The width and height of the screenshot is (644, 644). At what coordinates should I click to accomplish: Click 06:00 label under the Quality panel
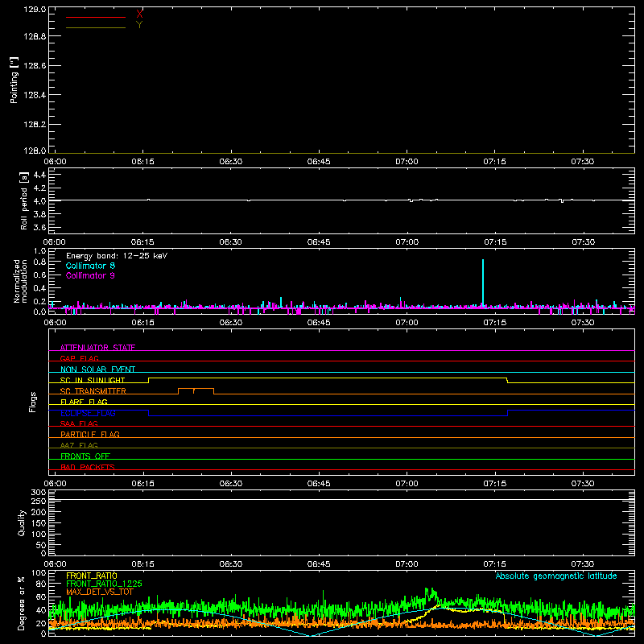click(x=55, y=564)
